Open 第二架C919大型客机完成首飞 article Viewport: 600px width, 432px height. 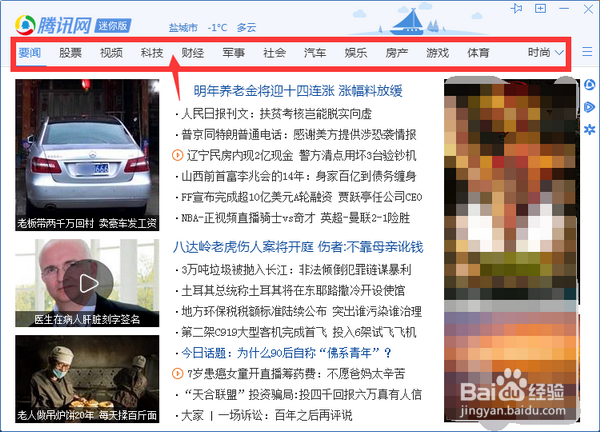pos(298,332)
